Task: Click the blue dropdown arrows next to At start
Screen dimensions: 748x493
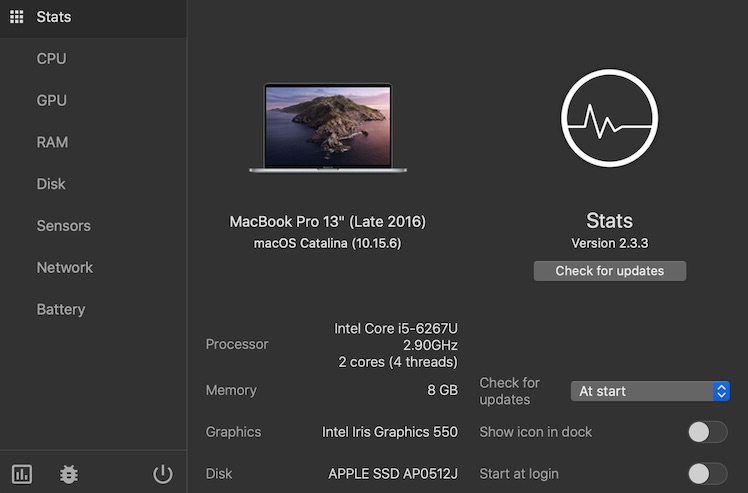Action: tap(721, 391)
